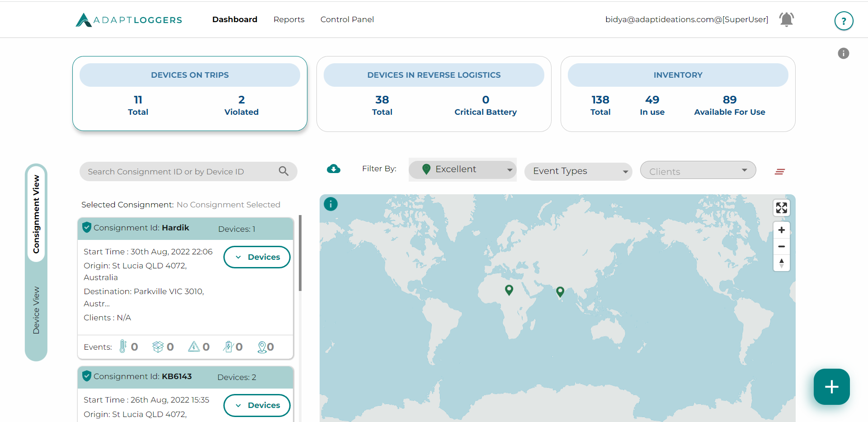Switch to Consignment View
The height and width of the screenshot is (422, 868).
[36, 214]
